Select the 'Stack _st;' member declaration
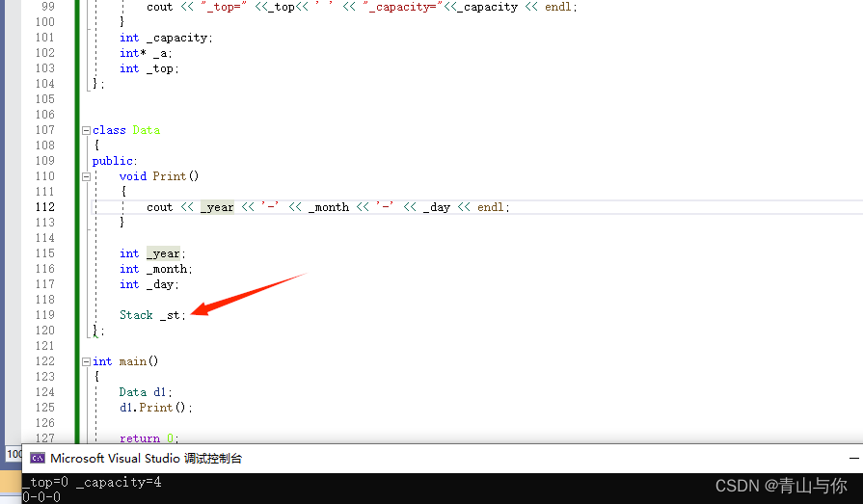The image size is (863, 504). [x=152, y=315]
